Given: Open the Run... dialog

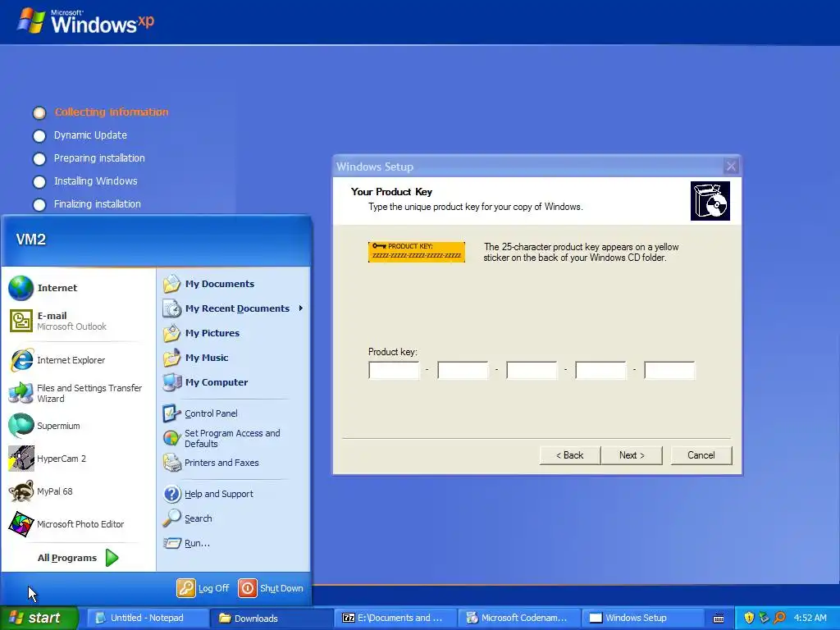Looking at the screenshot, I should (233, 543).
